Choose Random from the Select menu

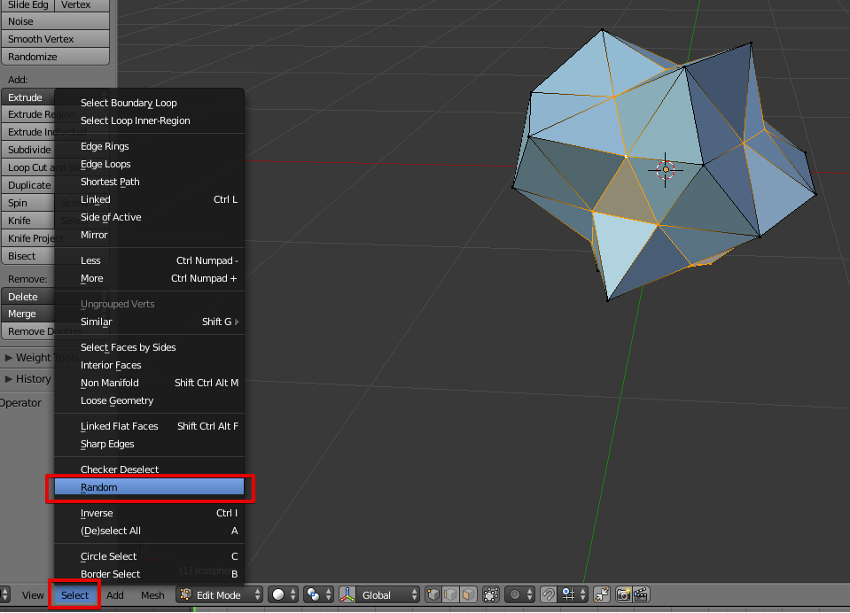(149, 488)
